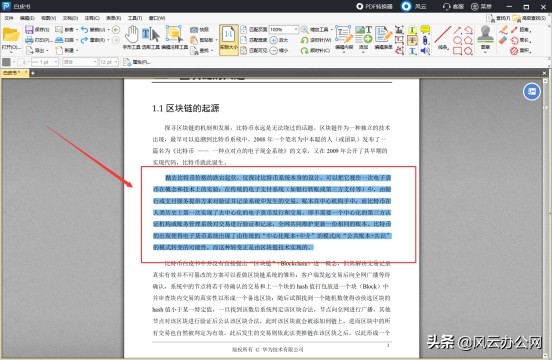This screenshot has height=360, width=553.
Task: Click the purple Save floppy disk icon
Action: [x=29, y=30]
